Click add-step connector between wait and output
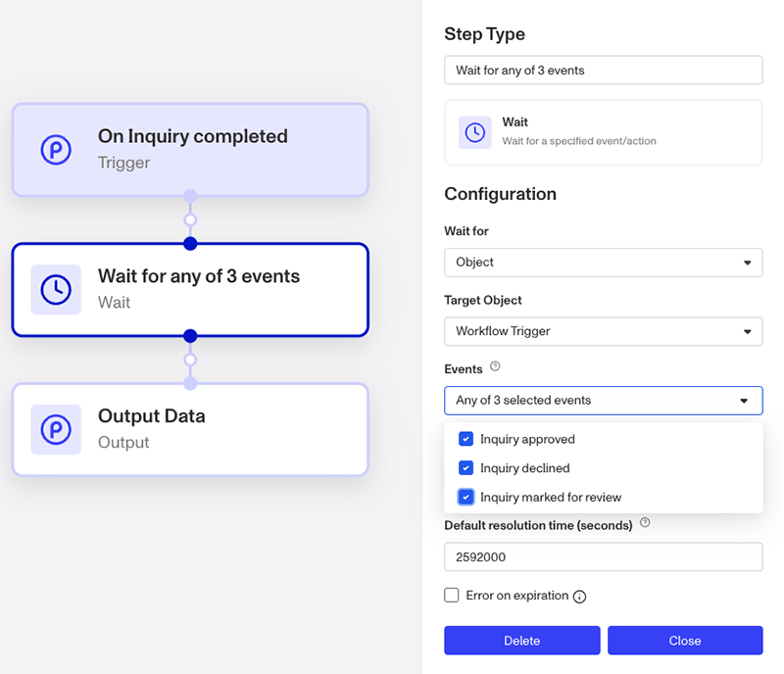This screenshot has width=784, height=674. (x=190, y=360)
